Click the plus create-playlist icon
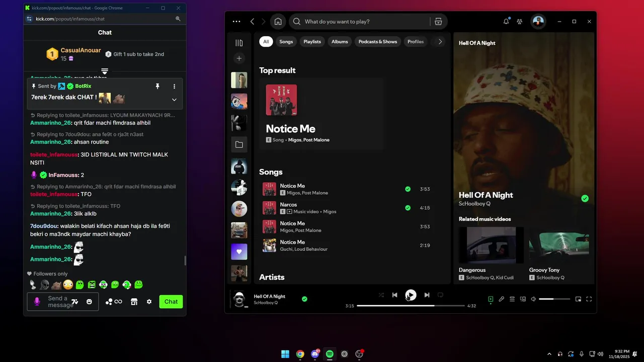Image resolution: width=644 pixels, height=362 pixels. 239,58
